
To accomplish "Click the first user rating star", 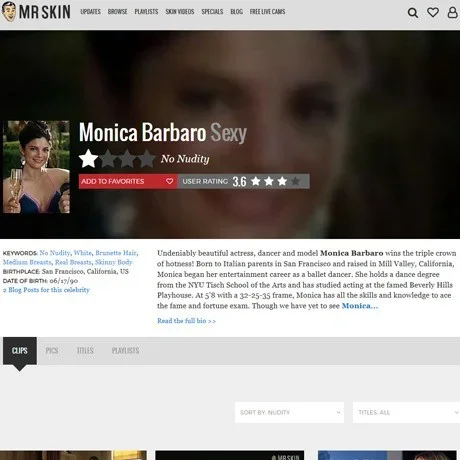I will [x=256, y=181].
